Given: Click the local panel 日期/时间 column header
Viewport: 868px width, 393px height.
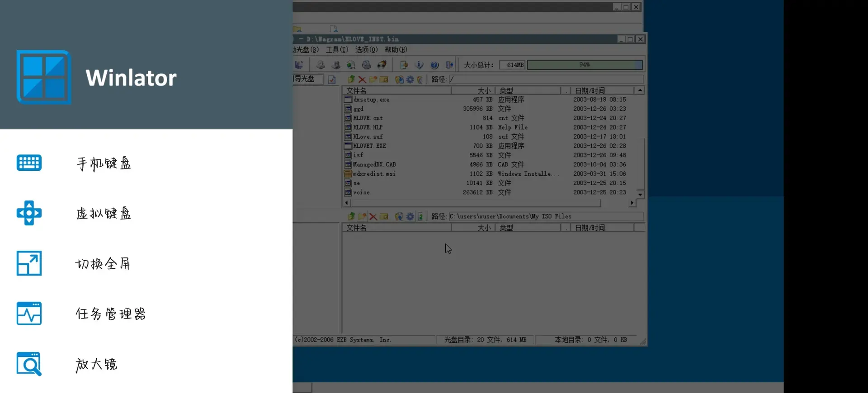Looking at the screenshot, I should coord(602,228).
